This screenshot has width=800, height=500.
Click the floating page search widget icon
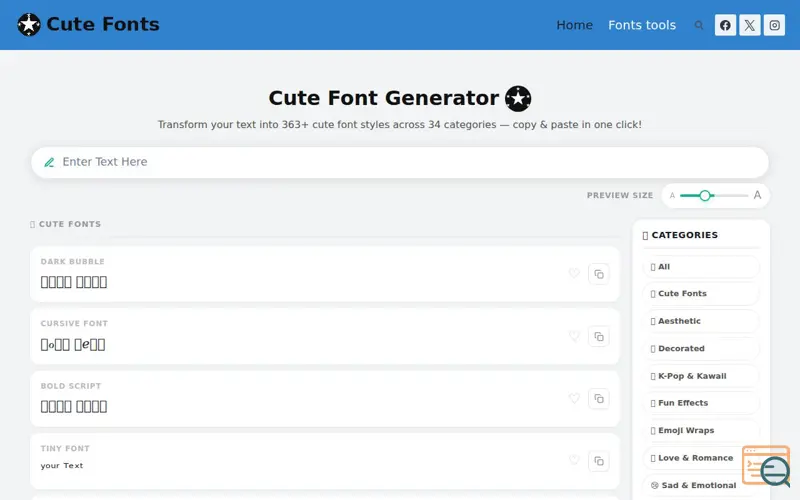pyautogui.click(x=766, y=465)
